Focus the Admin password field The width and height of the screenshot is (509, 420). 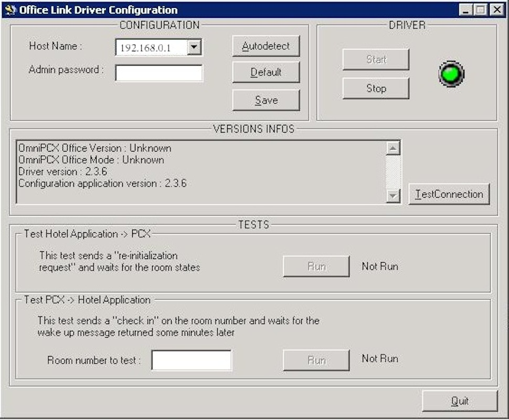pos(159,73)
